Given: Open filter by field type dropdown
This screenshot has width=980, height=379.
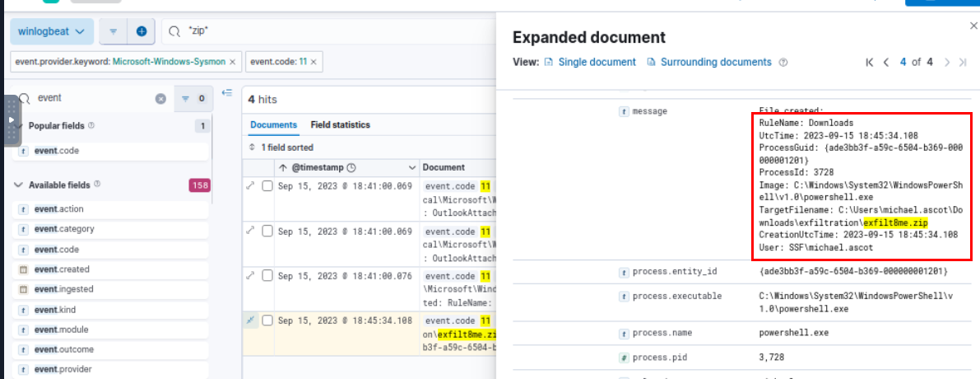Looking at the screenshot, I should click(x=191, y=98).
